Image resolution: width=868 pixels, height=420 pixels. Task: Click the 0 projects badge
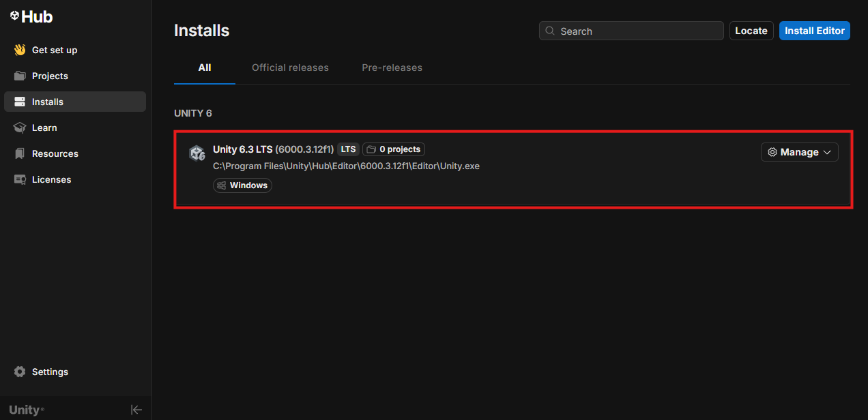tap(394, 149)
